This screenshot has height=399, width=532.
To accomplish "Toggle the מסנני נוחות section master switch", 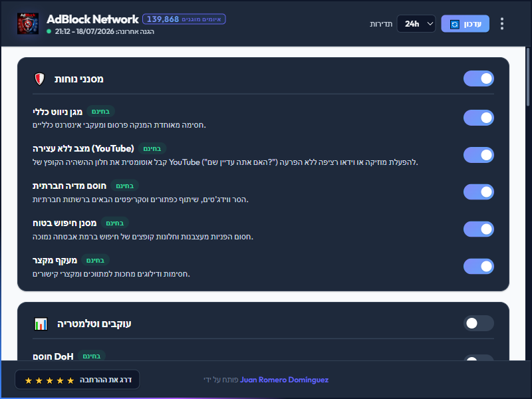I will (x=478, y=78).
